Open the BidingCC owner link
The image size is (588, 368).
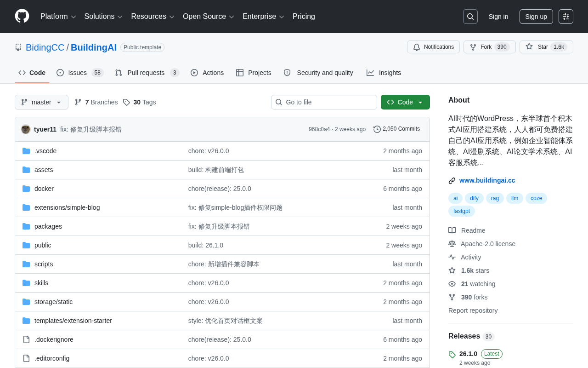[x=45, y=47]
